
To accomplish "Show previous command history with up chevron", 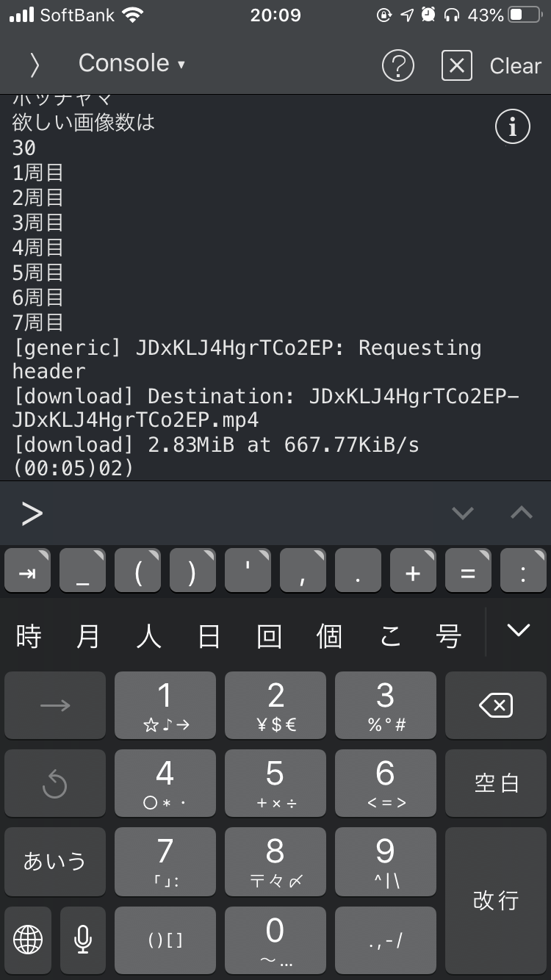I will pos(522,513).
